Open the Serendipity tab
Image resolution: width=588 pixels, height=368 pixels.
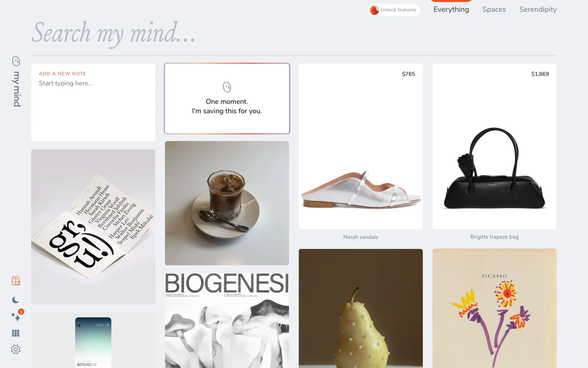point(538,10)
